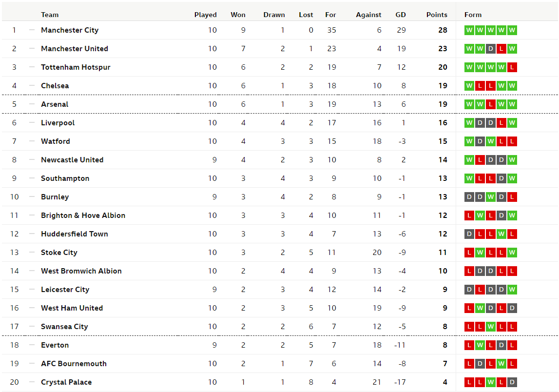Image resolution: width=559 pixels, height=392 pixels.
Task: Click the Form column header
Action: pyautogui.click(x=473, y=15)
